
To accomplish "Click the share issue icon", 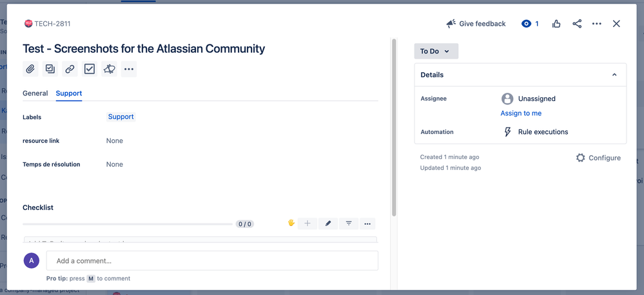I will point(577,24).
